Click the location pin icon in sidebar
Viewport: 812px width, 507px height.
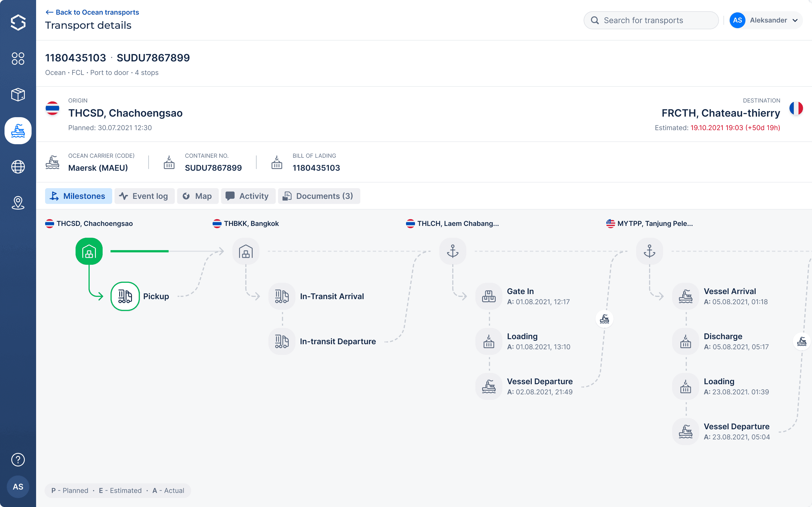[18, 203]
